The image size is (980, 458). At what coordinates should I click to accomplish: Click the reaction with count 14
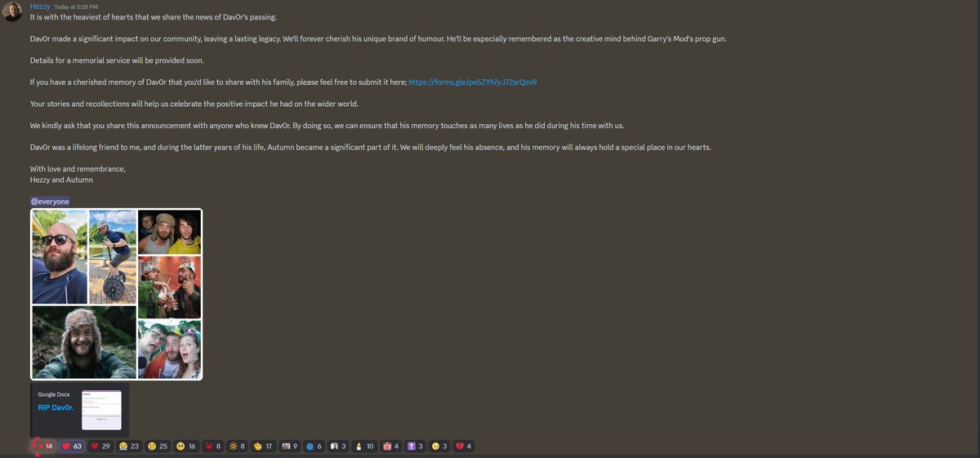pos(43,447)
